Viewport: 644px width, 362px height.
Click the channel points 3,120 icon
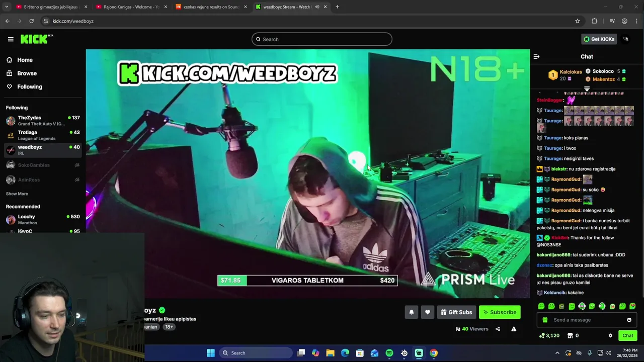click(542, 335)
